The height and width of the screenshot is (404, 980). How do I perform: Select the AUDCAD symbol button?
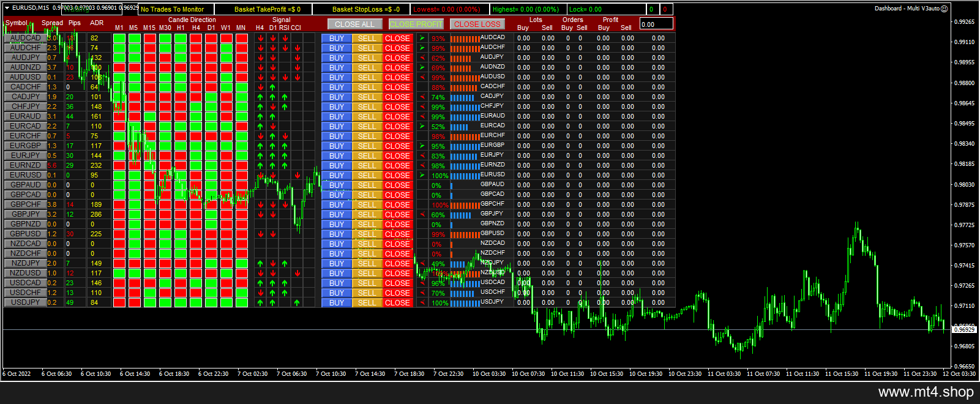coord(25,38)
